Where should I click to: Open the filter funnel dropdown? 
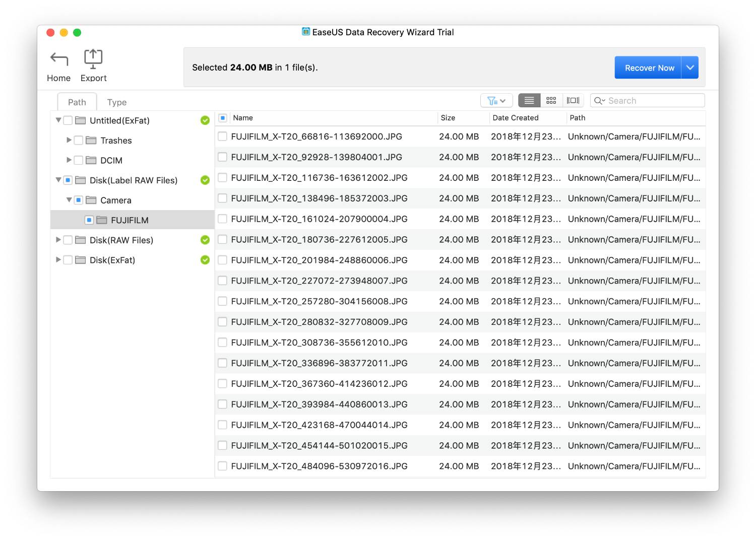pos(496,101)
